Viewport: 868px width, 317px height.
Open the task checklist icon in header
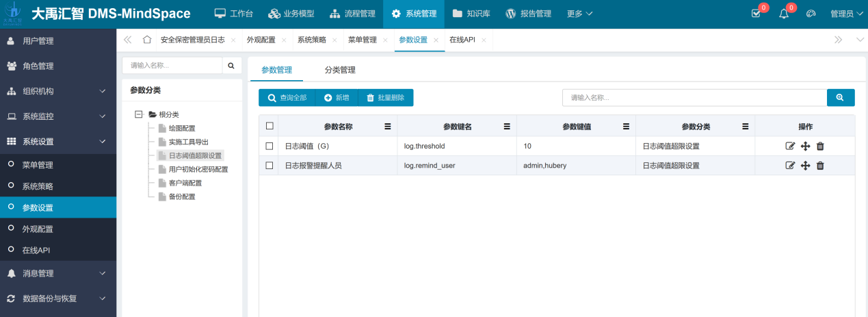(x=756, y=14)
